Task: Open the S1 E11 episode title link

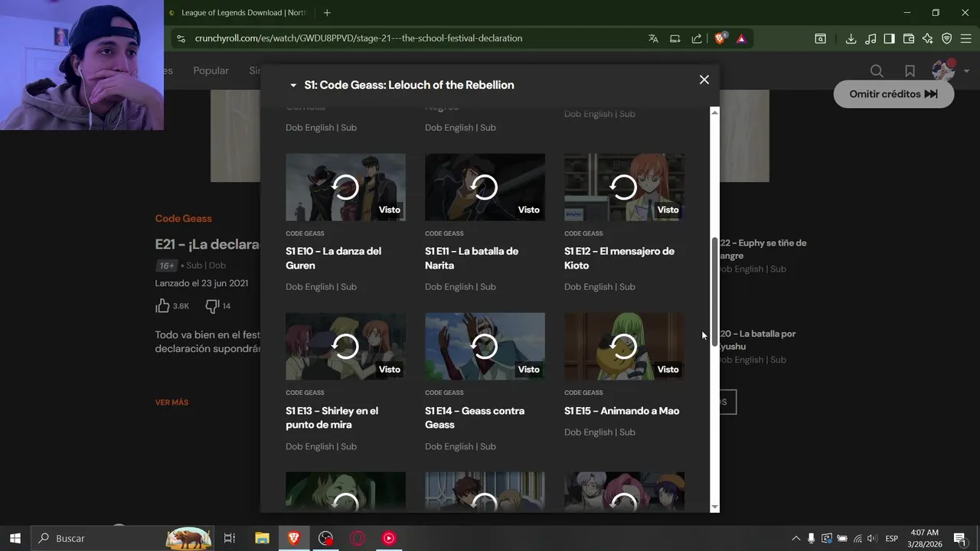Action: point(472,258)
